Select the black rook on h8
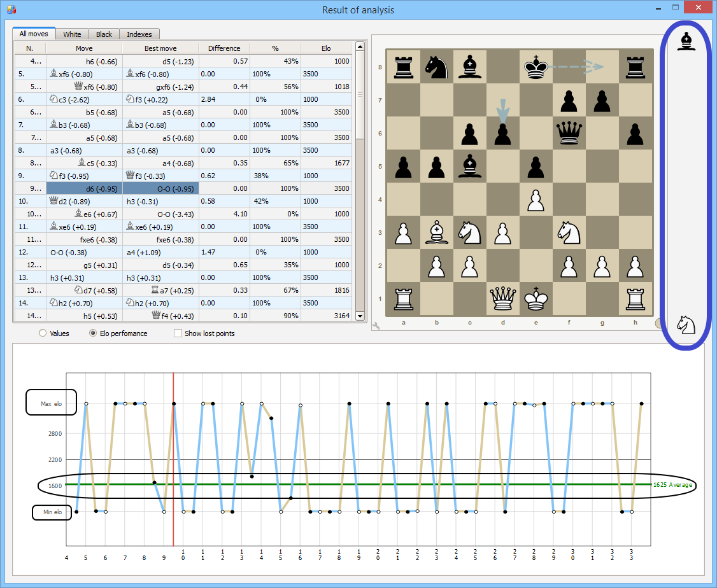 point(635,67)
